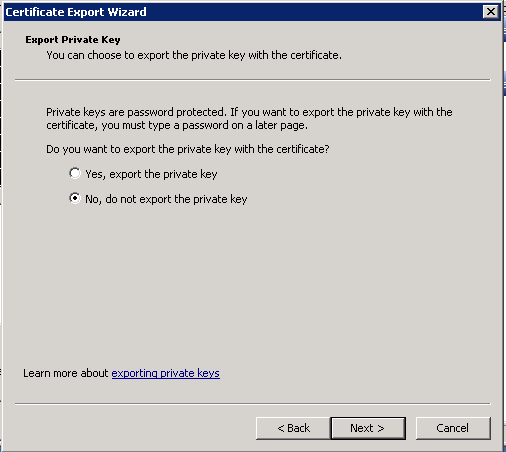Screen dimensions: 506x452
Task: Click the 'Yes, export the private key' label text
Action: click(x=151, y=174)
